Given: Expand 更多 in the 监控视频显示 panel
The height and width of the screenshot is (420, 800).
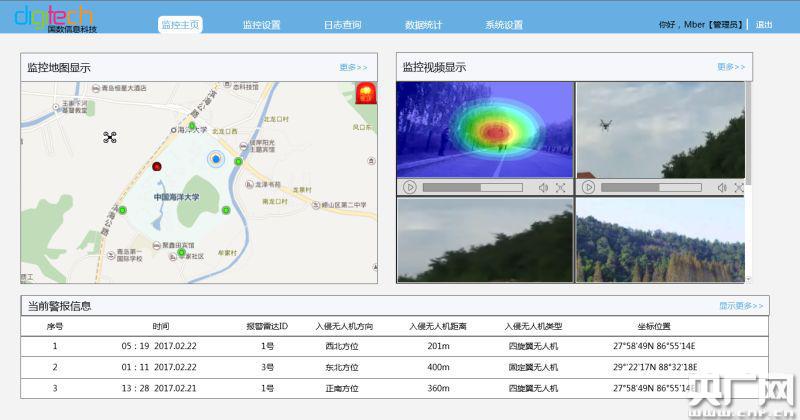Looking at the screenshot, I should 731,67.
